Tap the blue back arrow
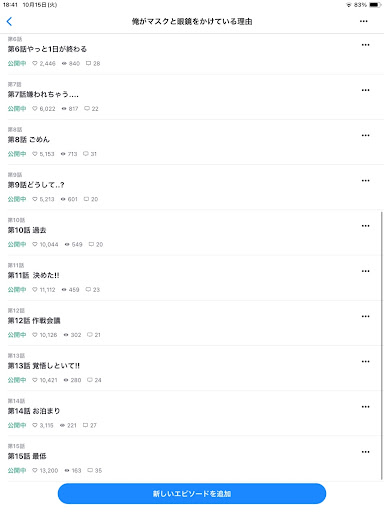The image size is (384, 512). (x=9, y=21)
